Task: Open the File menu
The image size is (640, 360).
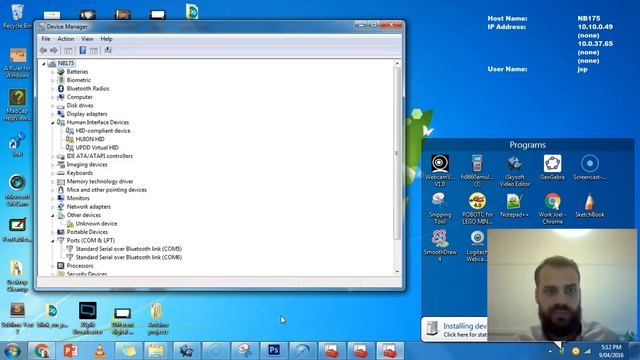Action: coord(46,39)
